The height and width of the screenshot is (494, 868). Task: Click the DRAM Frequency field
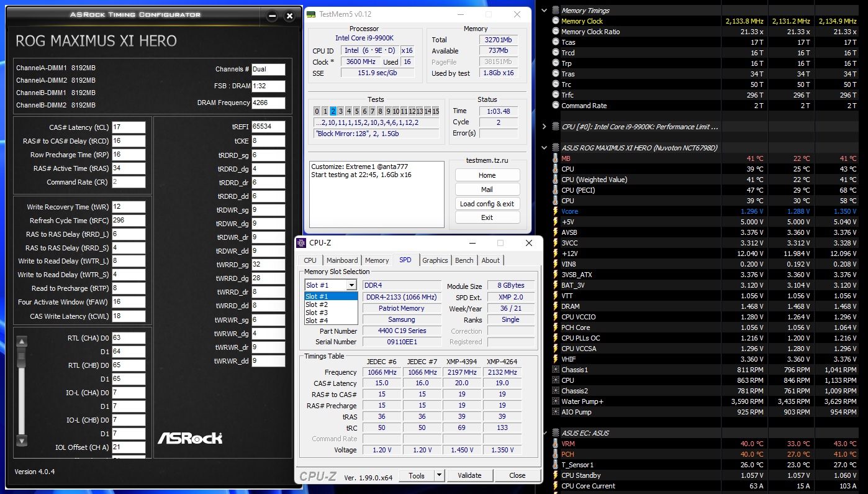coord(268,103)
